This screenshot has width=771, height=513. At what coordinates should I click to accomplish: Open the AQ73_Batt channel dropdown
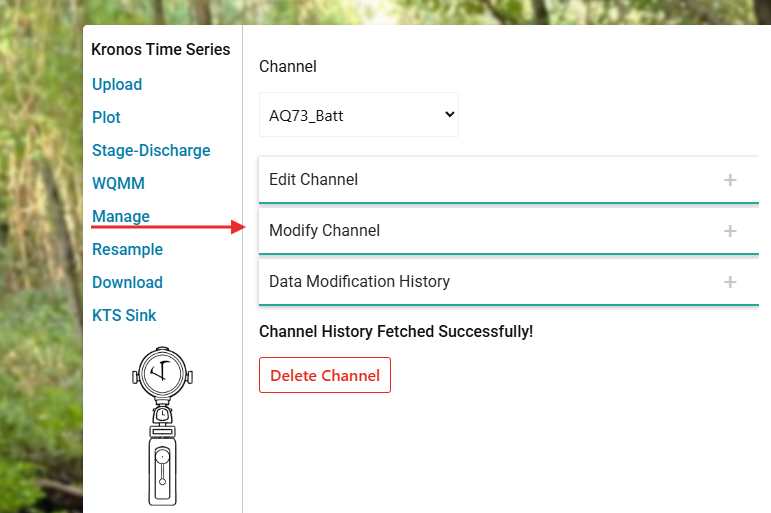point(358,115)
